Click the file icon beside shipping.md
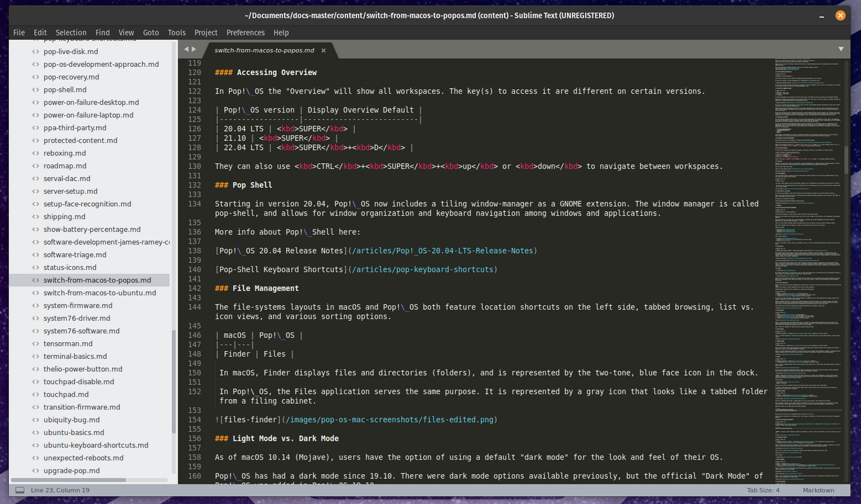This screenshot has width=861, height=504. click(x=36, y=217)
